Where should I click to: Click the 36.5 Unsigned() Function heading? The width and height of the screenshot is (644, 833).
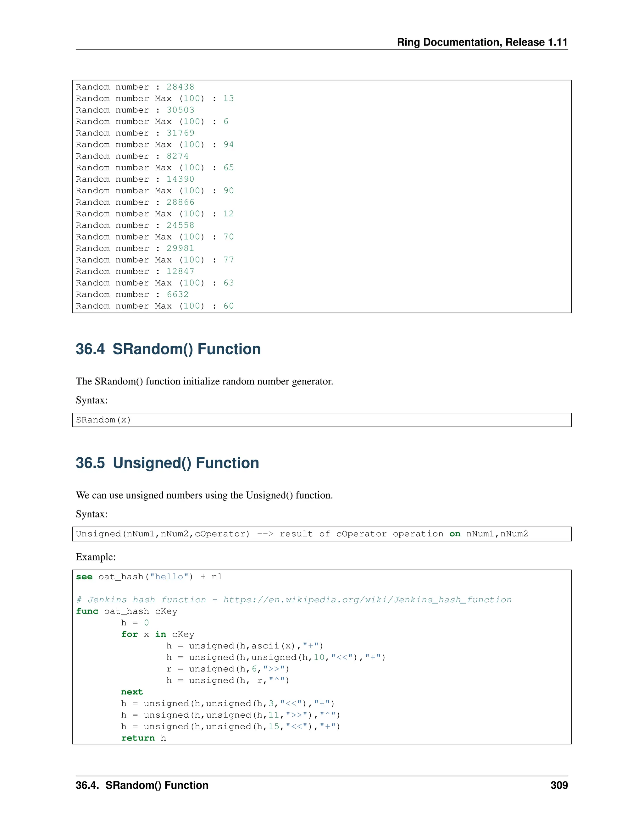[x=168, y=463]
